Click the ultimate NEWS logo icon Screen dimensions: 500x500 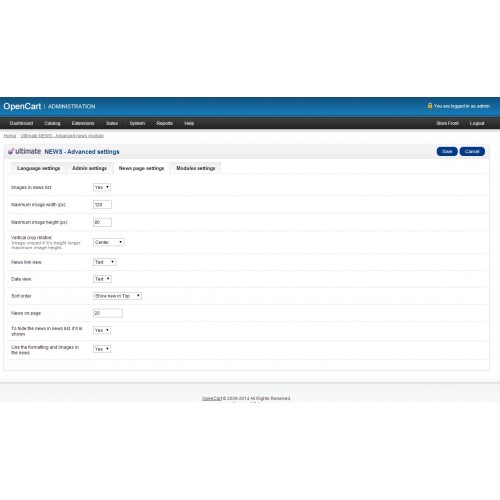pyautogui.click(x=11, y=151)
